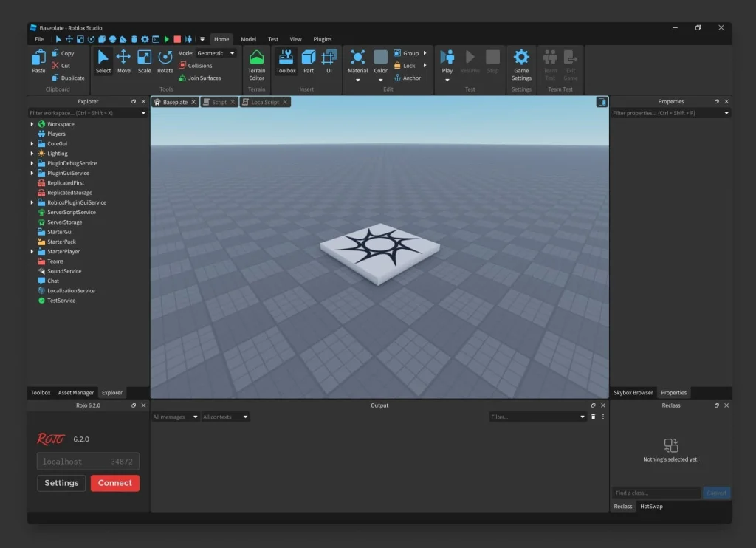Open the LocalScript document tab
Image resolution: width=756 pixels, height=548 pixels.
[264, 102]
